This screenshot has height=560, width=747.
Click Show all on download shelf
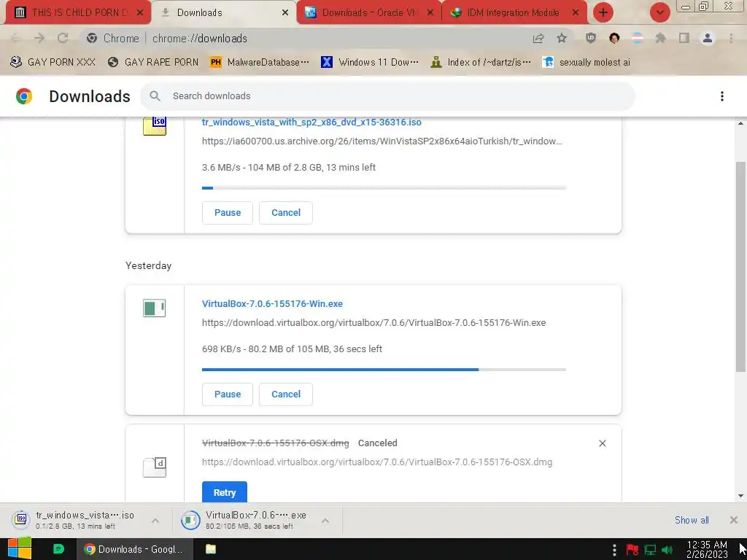(x=692, y=520)
